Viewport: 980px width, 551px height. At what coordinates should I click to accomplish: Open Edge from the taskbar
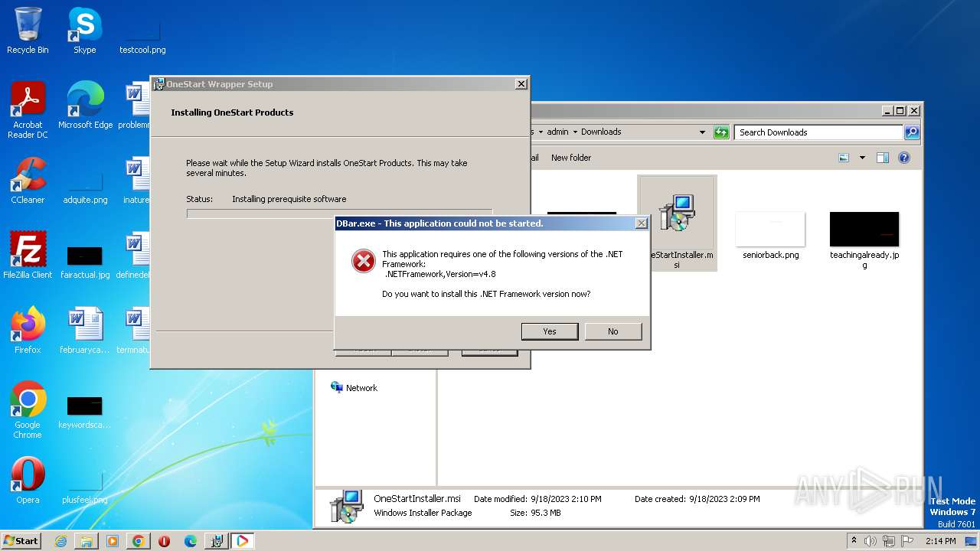pyautogui.click(x=190, y=541)
